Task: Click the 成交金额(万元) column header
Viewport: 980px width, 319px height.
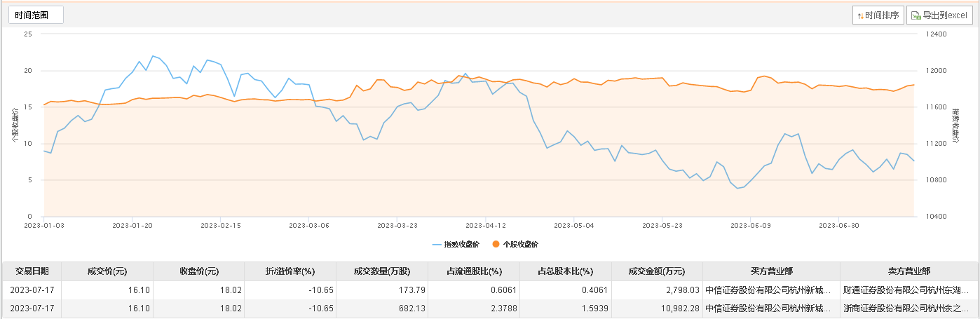Action: pyautogui.click(x=657, y=271)
